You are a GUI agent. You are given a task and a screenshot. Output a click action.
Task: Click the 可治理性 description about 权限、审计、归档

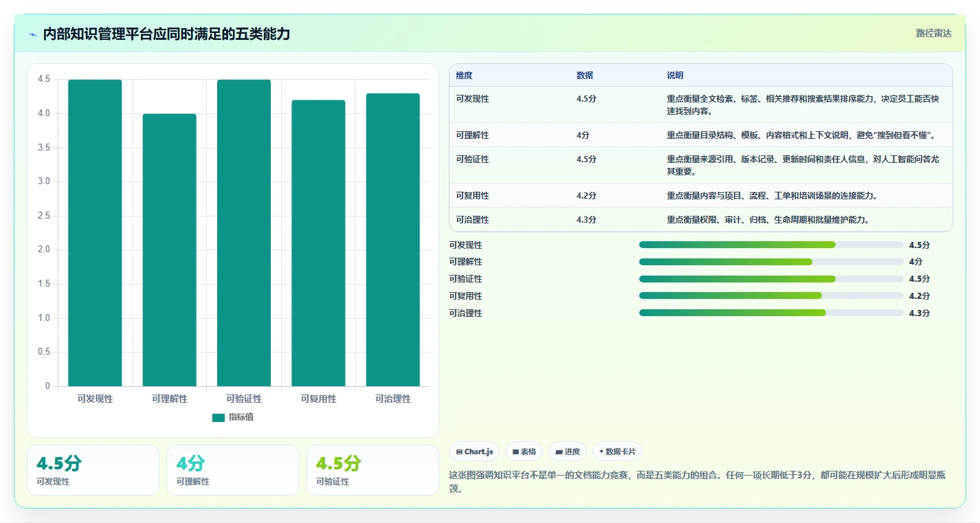click(768, 220)
